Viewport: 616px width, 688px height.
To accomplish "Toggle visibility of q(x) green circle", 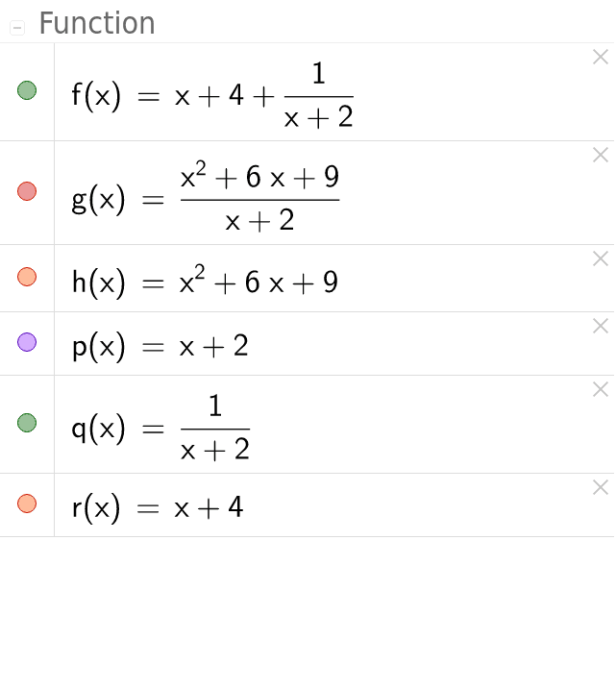I will coord(27,423).
